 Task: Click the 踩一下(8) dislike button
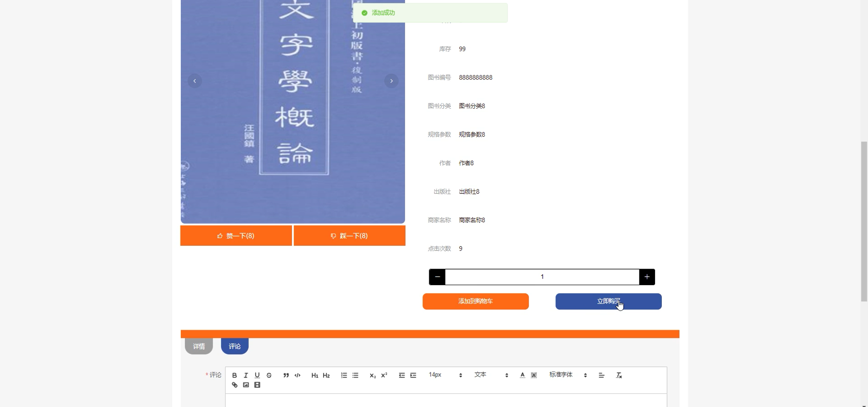349,236
